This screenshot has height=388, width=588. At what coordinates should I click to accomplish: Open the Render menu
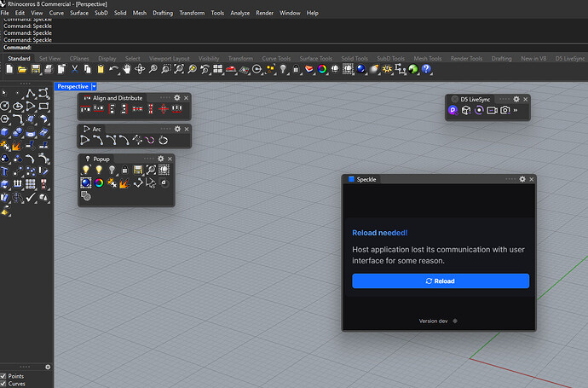coord(265,13)
